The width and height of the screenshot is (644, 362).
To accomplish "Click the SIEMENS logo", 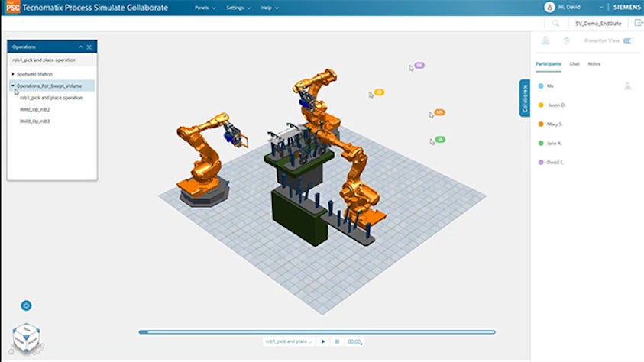I will click(x=626, y=8).
